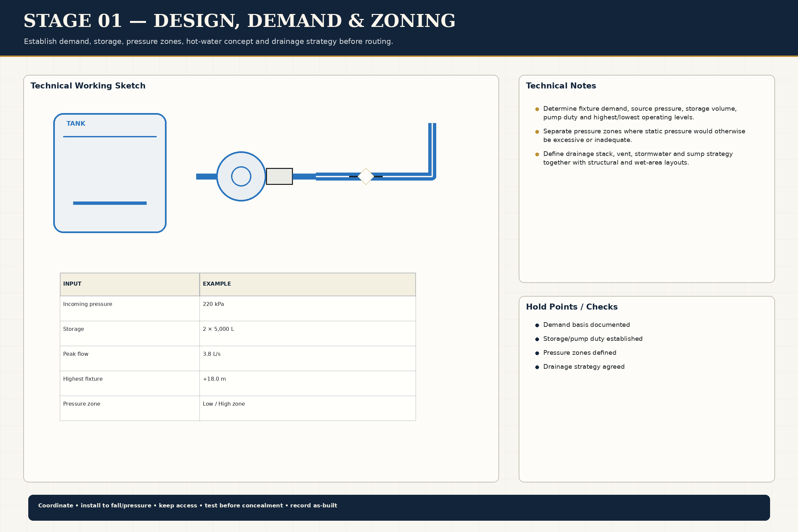This screenshot has width=798, height=532.
Task: Click the Stage 01 main title
Action: (239, 21)
